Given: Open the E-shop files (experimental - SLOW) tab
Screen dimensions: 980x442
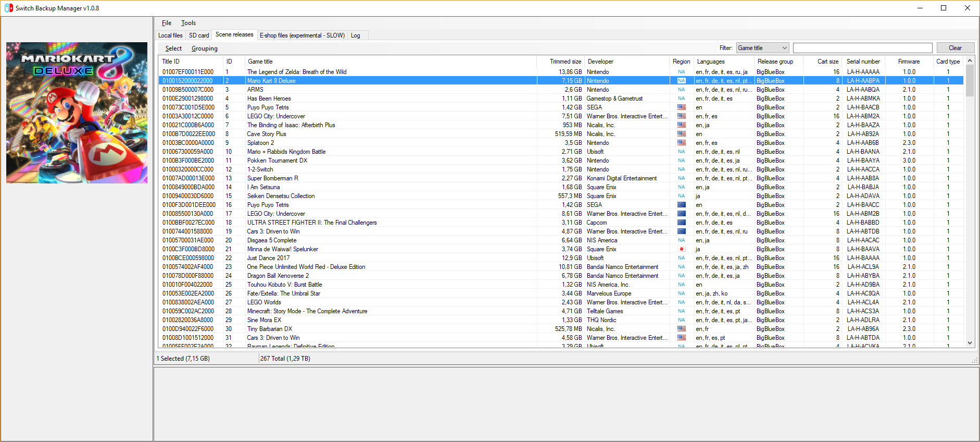Looking at the screenshot, I should pos(302,35).
